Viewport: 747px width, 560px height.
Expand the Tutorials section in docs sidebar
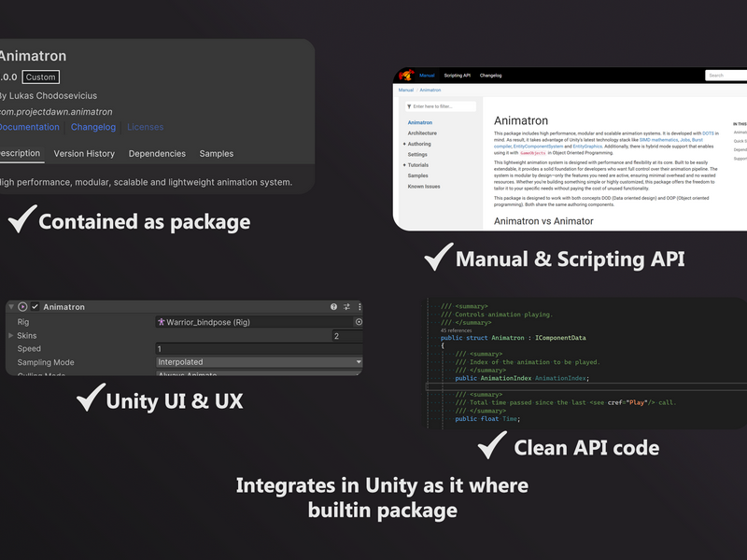point(404,165)
